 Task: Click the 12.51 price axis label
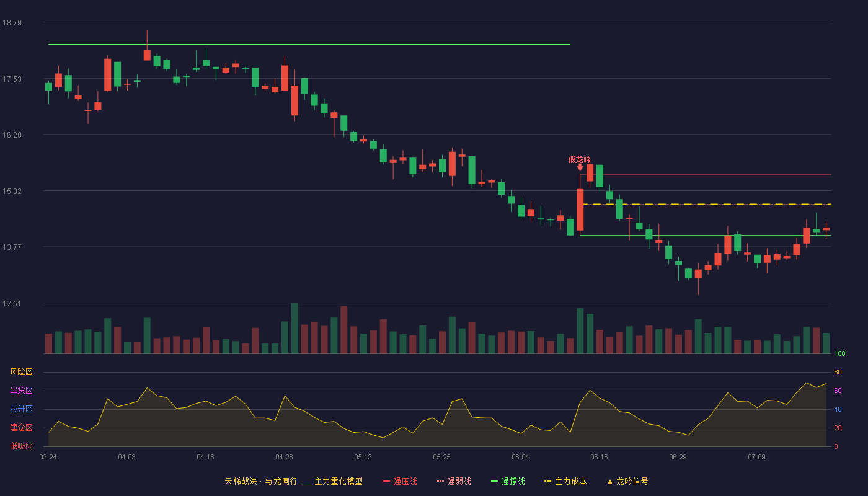tap(12, 303)
